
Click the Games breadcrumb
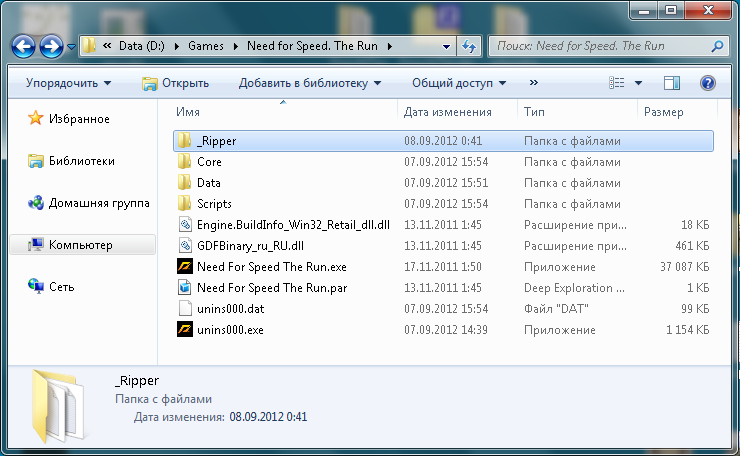point(206,46)
